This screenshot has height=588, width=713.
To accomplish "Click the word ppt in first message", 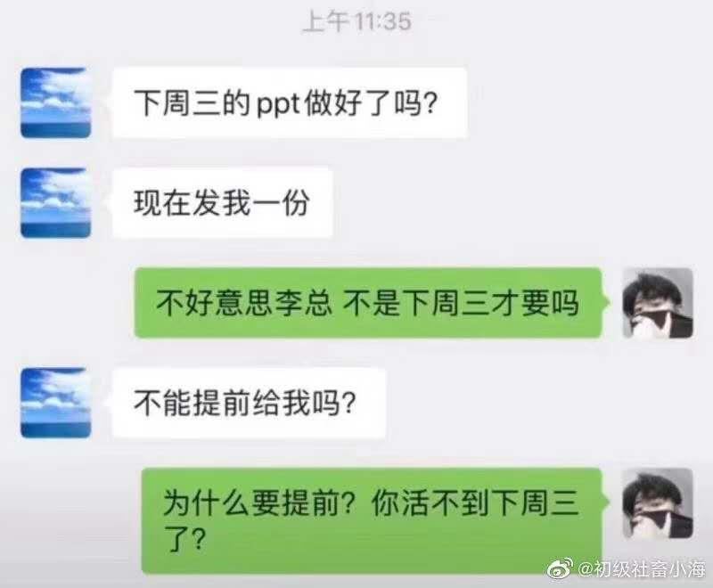I will click(278, 104).
